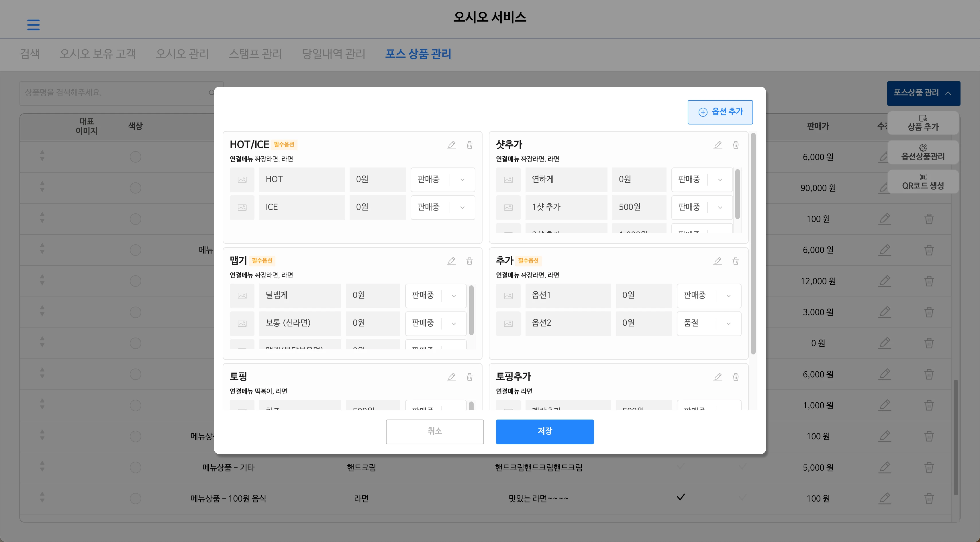The image size is (980, 542).
Task: Choose 상품 추가 menu item
Action: click(923, 123)
